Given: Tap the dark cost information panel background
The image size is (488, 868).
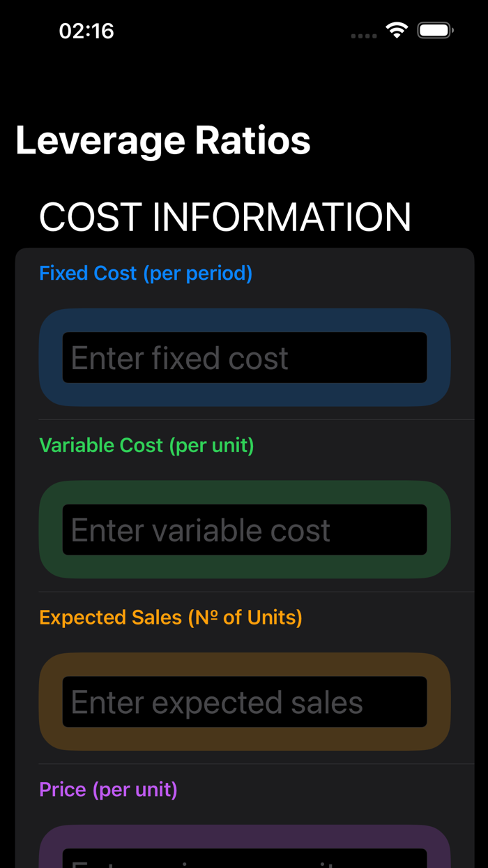Looking at the screenshot, I should click(x=245, y=422).
